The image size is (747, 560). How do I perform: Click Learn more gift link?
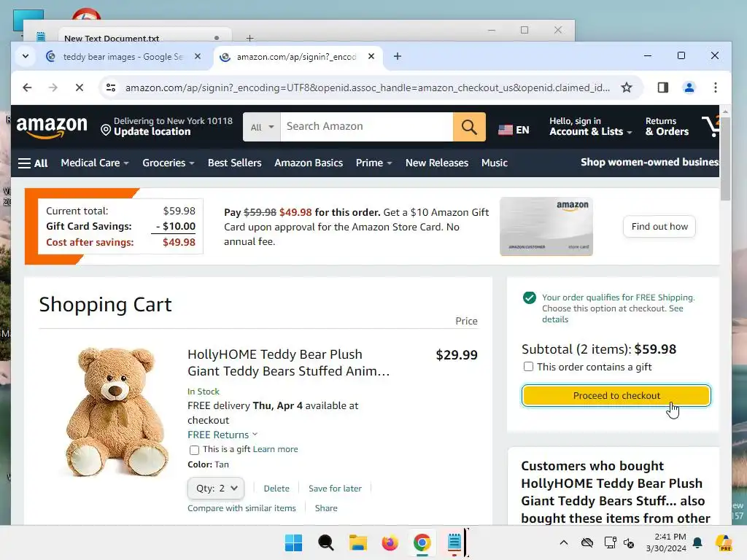point(275,449)
